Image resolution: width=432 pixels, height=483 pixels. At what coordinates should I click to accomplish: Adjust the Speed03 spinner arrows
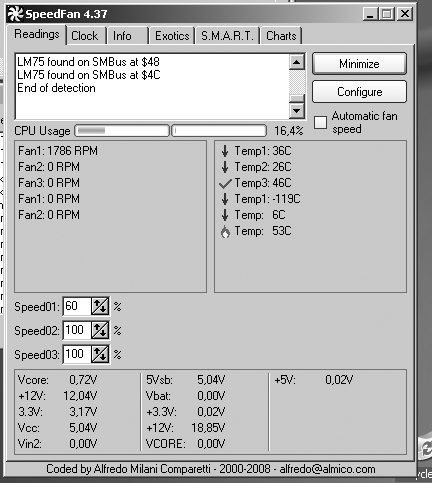coord(100,354)
